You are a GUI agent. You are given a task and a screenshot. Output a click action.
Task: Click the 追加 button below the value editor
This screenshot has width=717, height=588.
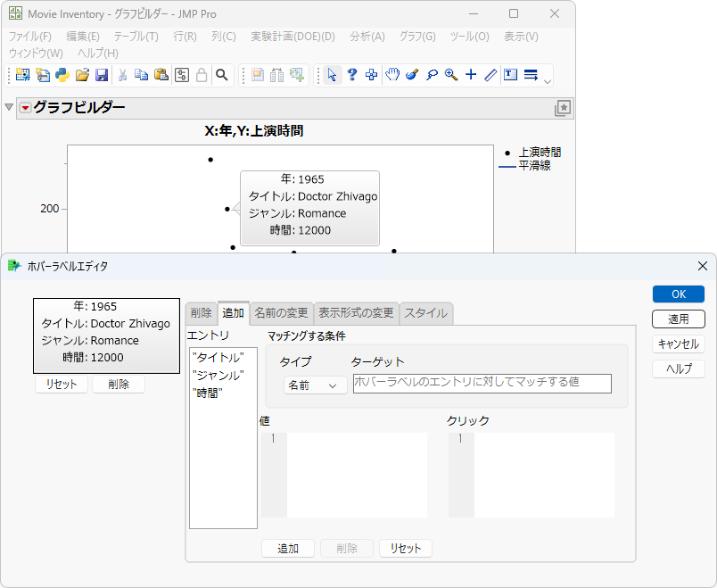(x=288, y=548)
